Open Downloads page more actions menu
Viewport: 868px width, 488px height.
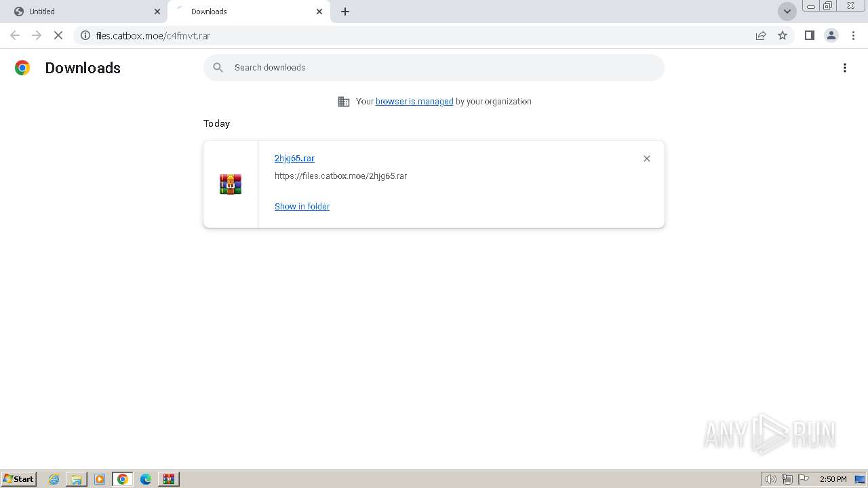point(844,68)
